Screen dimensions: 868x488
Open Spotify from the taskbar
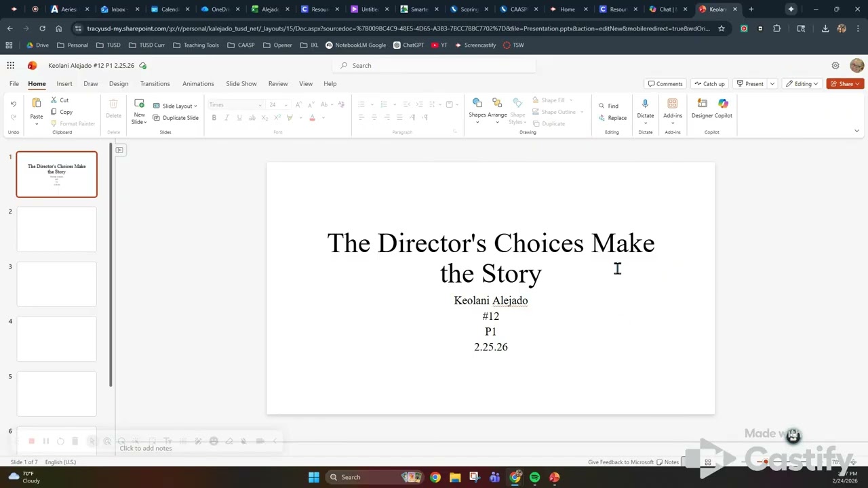click(x=534, y=477)
